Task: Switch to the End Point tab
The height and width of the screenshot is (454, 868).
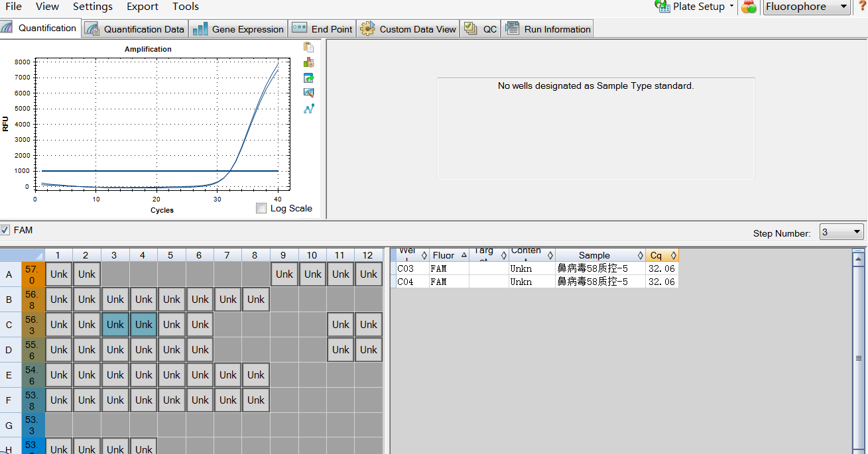Action: [322, 29]
